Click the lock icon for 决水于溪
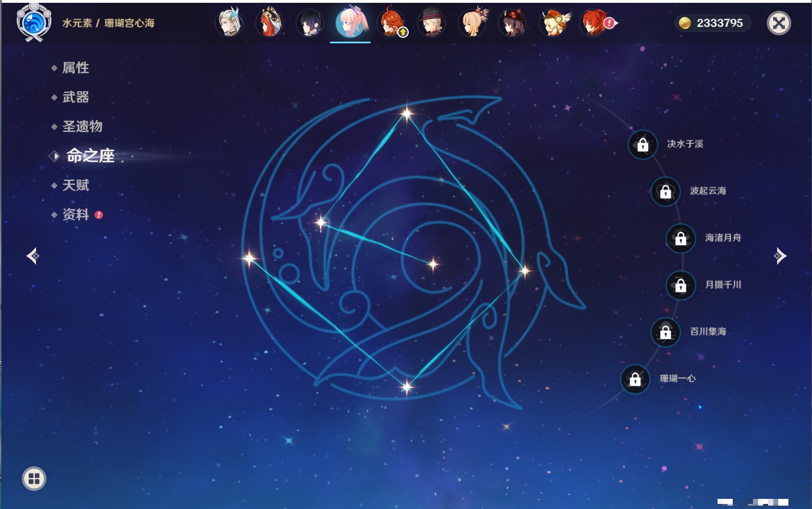 (x=643, y=145)
